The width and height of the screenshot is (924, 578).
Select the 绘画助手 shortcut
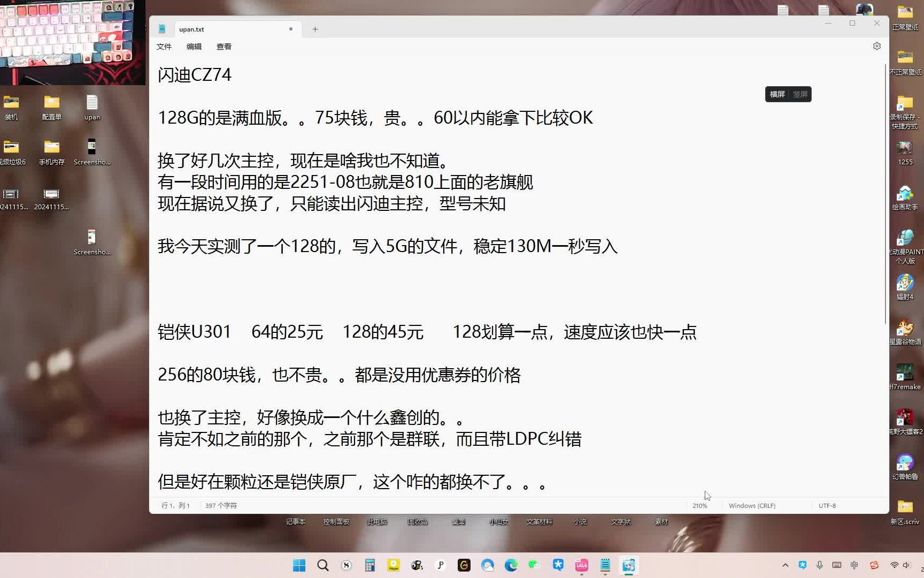pyautogui.click(x=905, y=197)
